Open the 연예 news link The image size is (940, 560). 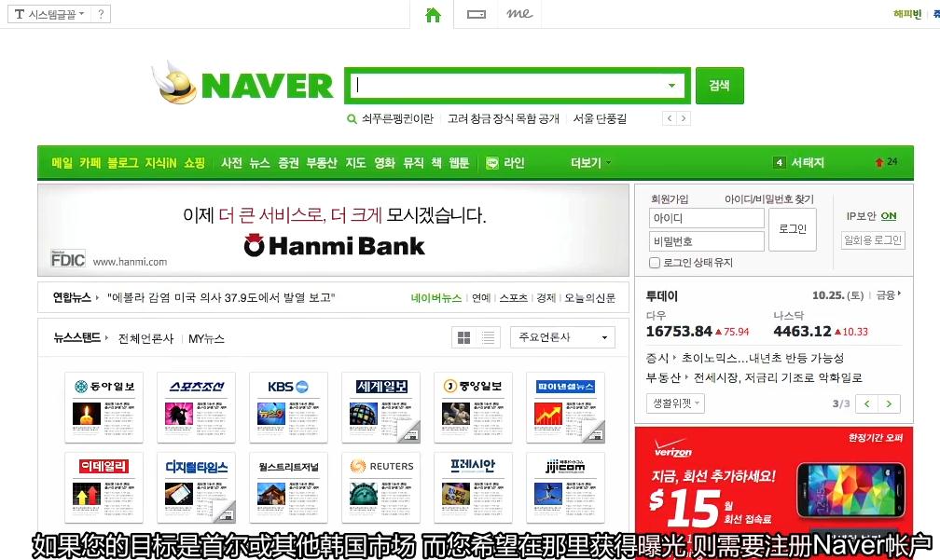pos(481,297)
